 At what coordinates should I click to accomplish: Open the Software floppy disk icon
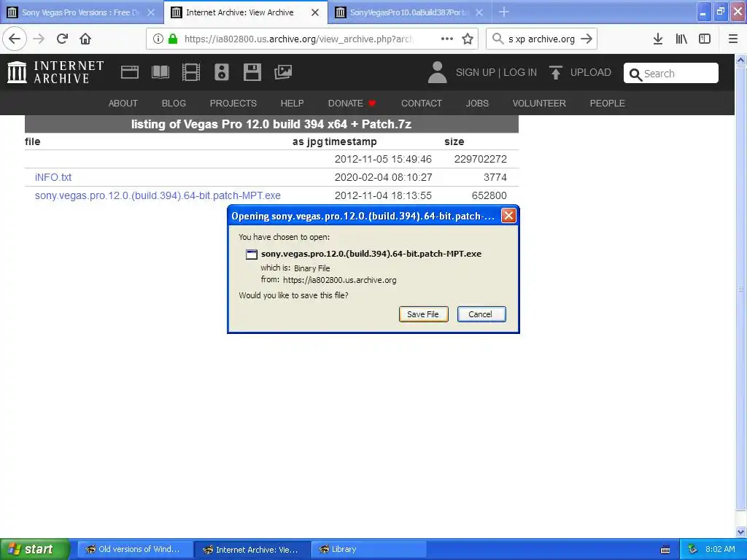coord(252,72)
